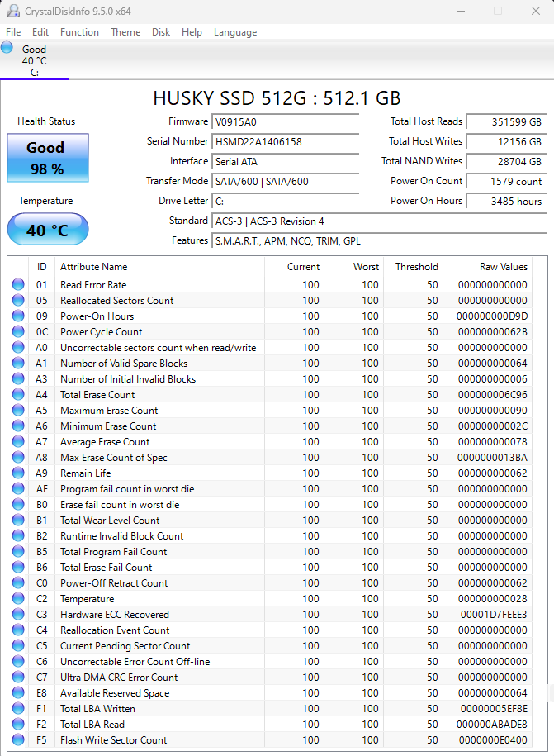Click raw value 00001D7FEEE3
Image resolution: width=554 pixels, height=756 pixels.
(494, 614)
